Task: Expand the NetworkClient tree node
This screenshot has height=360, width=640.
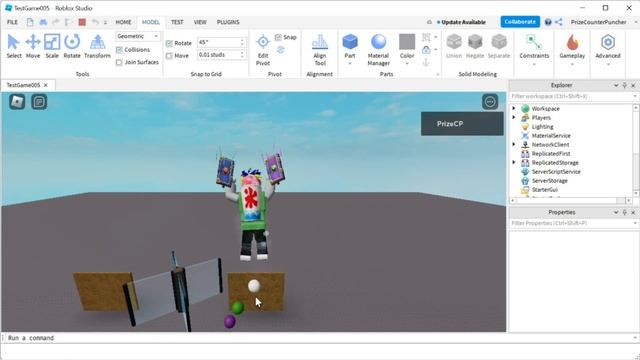Action: [514, 144]
